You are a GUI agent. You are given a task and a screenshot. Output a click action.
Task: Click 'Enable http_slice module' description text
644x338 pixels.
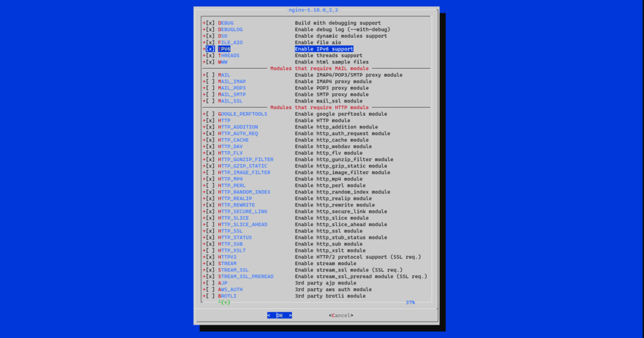[x=331, y=218]
